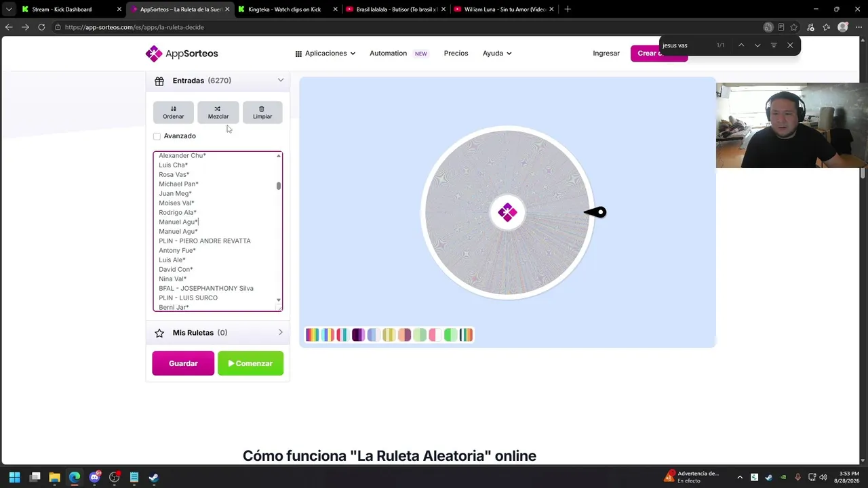This screenshot has height=488, width=868.
Task: Click entry 'PLIN - LUIS SURCO'
Action: [x=188, y=298]
